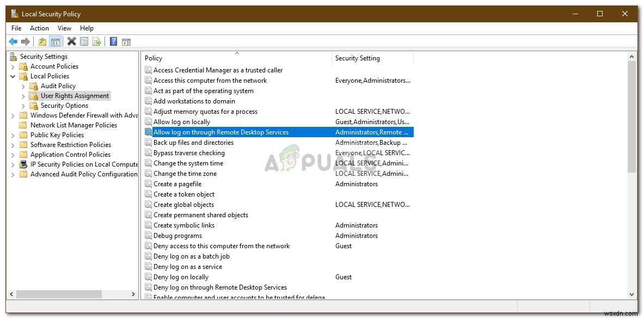Screen dimensions: 644x319
Task: Click the horizontal scrollbar below the tree pane
Action: coord(60,294)
